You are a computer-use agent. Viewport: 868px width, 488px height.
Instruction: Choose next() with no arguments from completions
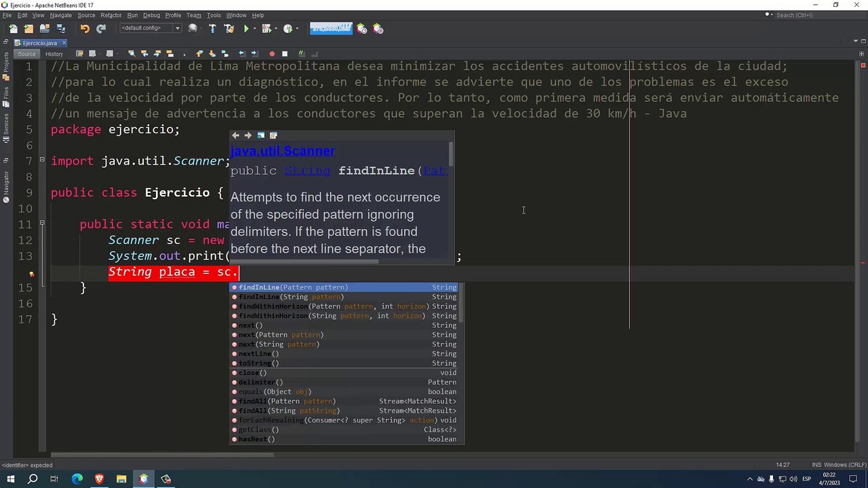tap(345, 325)
